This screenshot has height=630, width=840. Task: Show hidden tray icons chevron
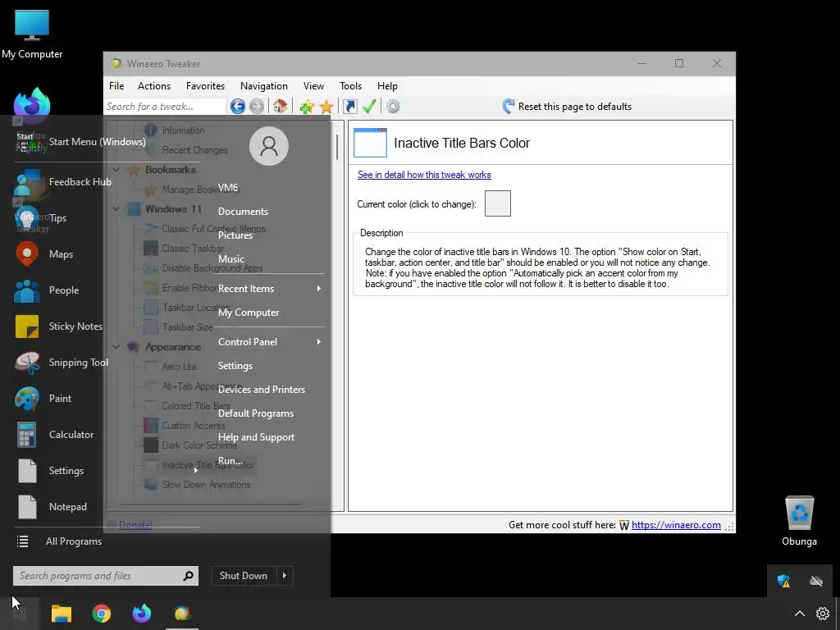coord(799,614)
